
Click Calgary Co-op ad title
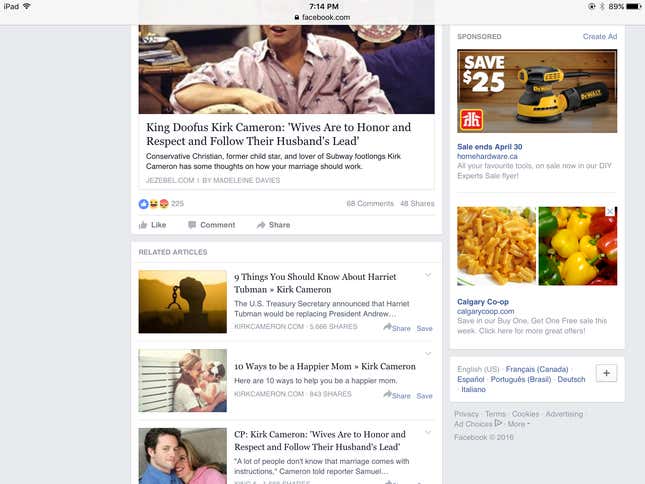click(483, 302)
